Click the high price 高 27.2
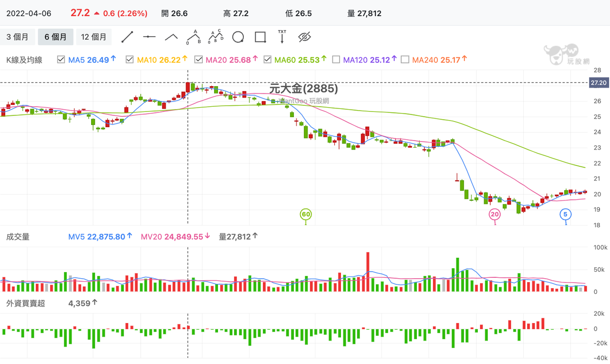Viewport: 610px width, 364px height. [x=236, y=13]
